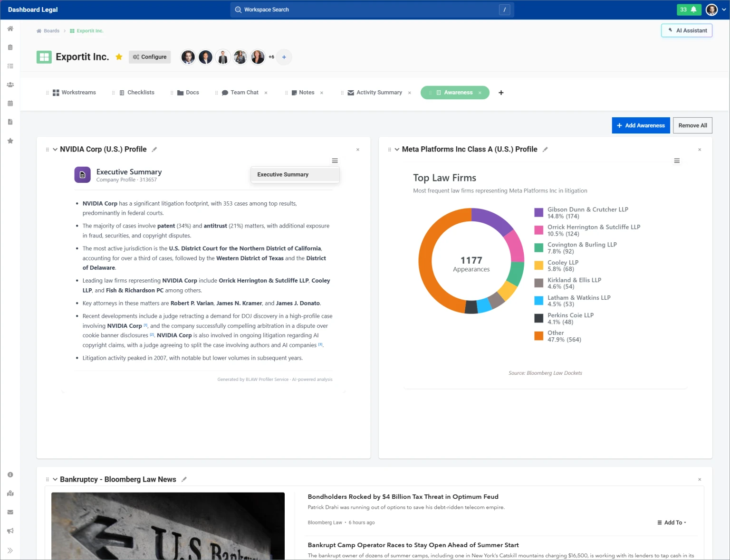Go to Boards in the breadcrumb
Image resolution: width=730 pixels, height=560 pixels.
point(48,31)
